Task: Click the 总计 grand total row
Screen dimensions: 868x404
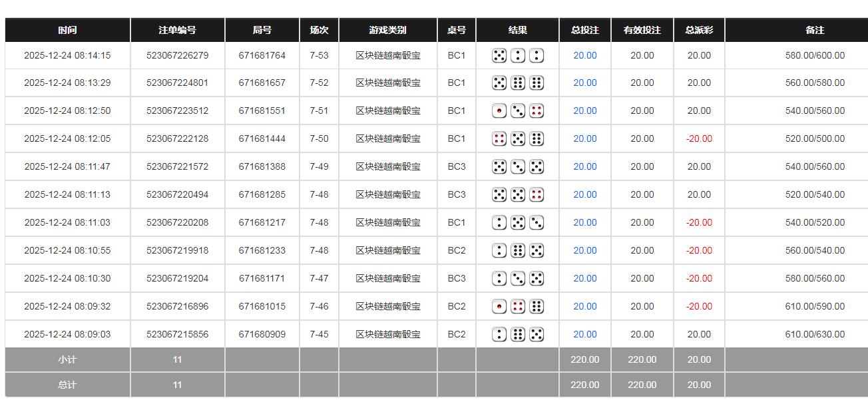Action: click(x=67, y=385)
